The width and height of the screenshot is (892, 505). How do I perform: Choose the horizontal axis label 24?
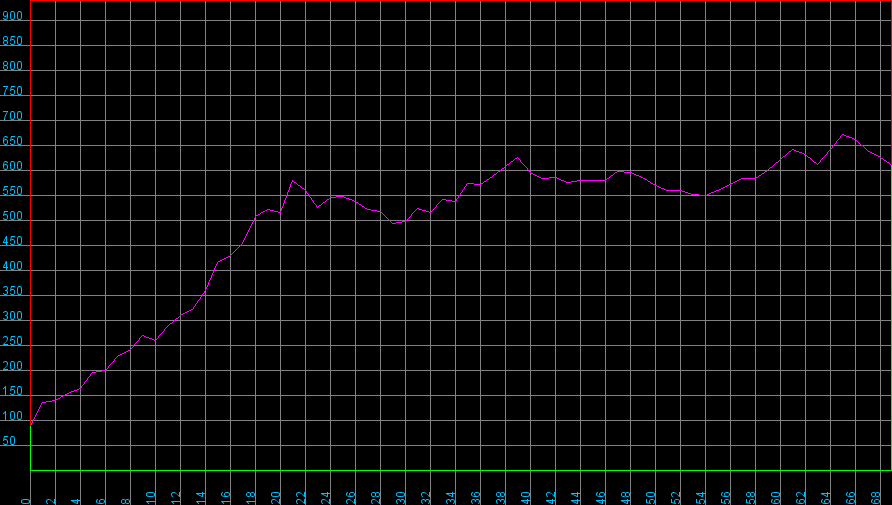click(x=326, y=498)
